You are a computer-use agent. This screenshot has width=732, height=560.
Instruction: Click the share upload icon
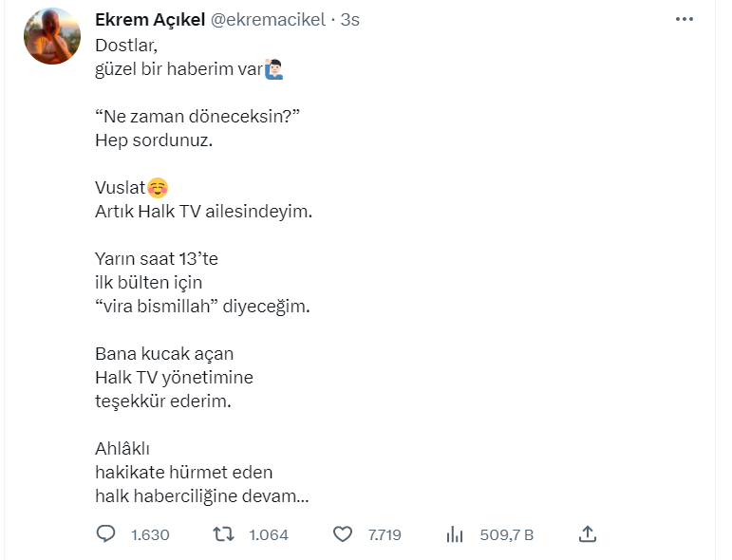(x=588, y=534)
